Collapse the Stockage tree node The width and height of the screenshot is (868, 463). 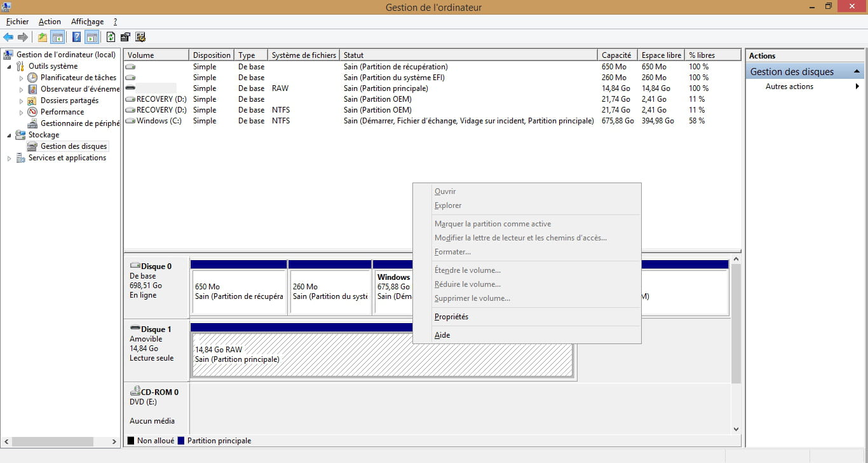click(9, 135)
